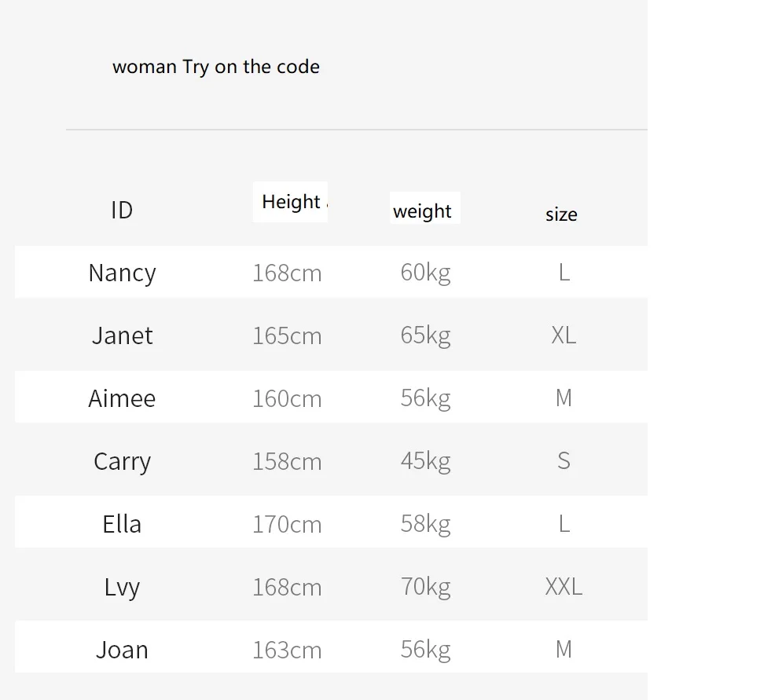
Task: Click the size column header
Action: [561, 214]
